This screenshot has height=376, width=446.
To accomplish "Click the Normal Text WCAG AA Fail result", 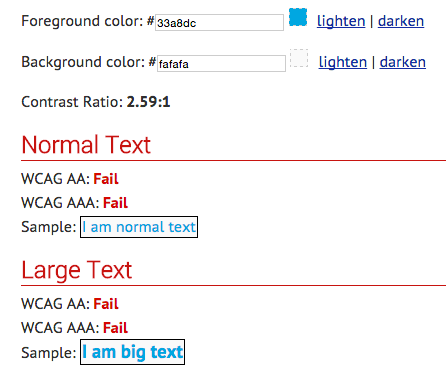I will [106, 179].
